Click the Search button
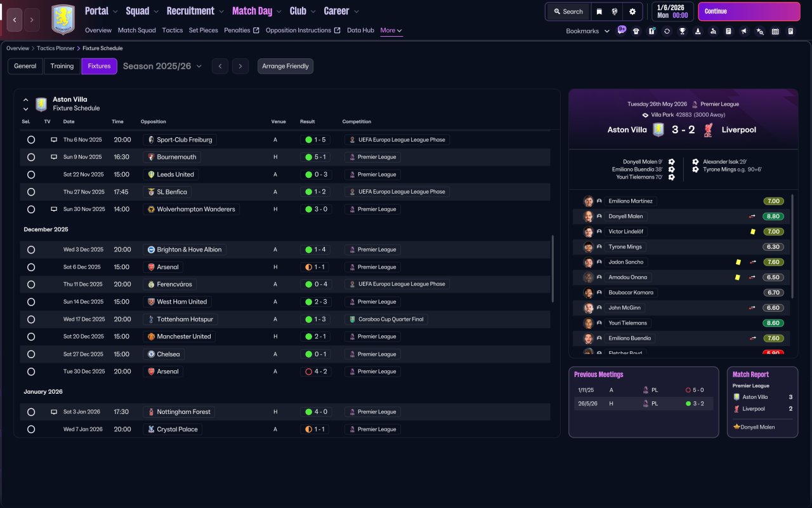812x508 pixels. click(x=568, y=11)
